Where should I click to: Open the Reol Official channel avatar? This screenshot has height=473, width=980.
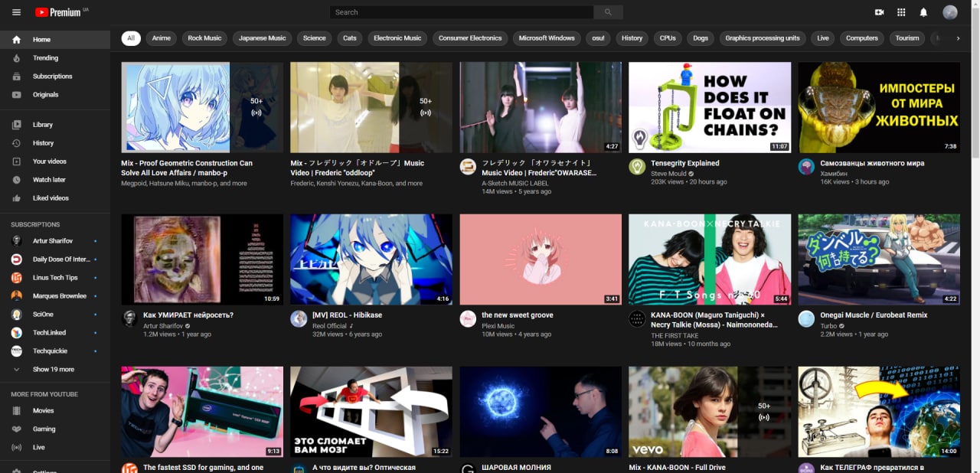(299, 319)
